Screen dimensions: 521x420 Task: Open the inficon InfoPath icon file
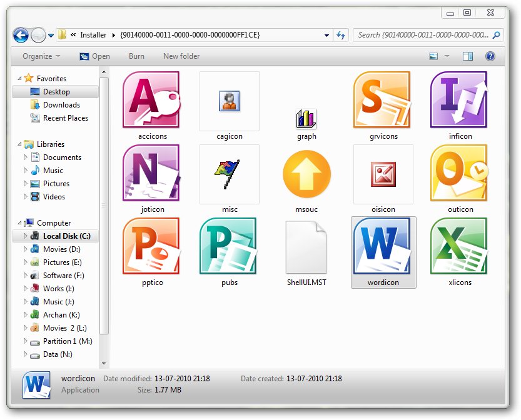tap(460, 101)
